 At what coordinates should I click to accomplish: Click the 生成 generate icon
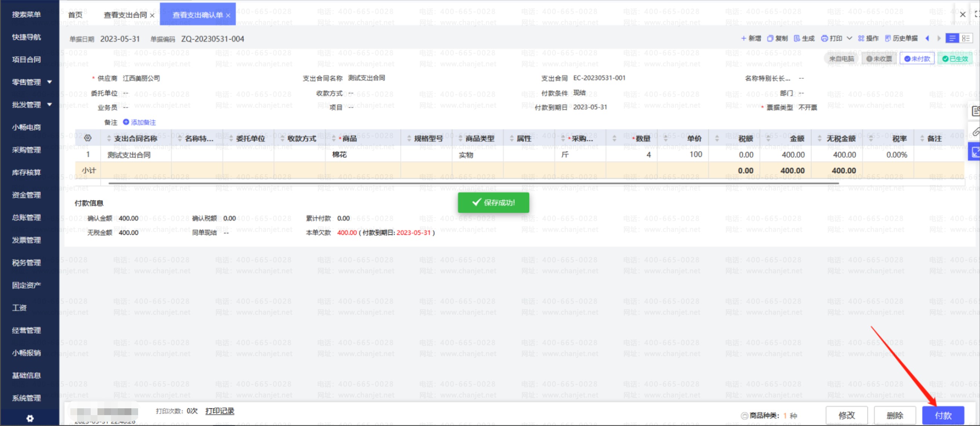tap(797, 38)
